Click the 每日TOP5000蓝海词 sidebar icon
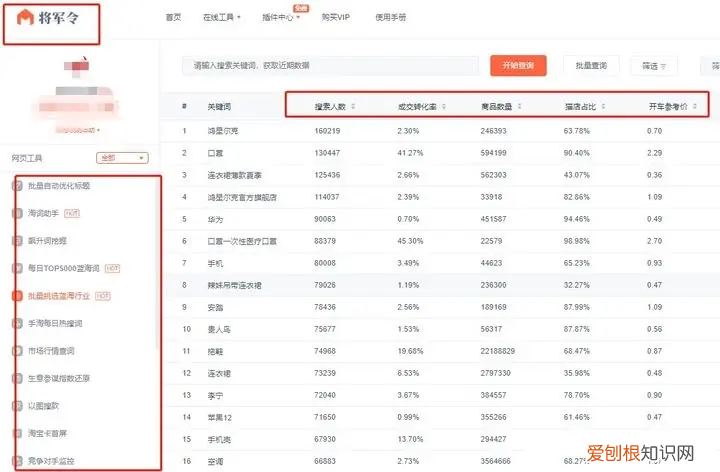 pyautogui.click(x=17, y=269)
